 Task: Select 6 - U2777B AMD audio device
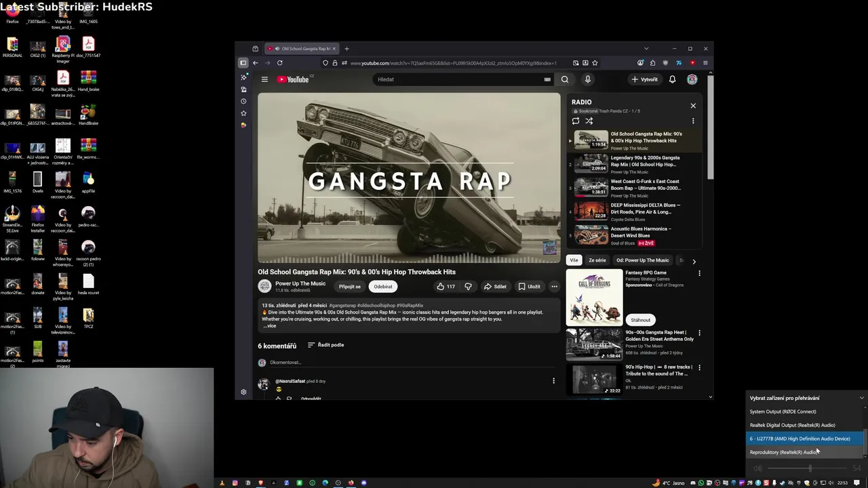[804, 439]
